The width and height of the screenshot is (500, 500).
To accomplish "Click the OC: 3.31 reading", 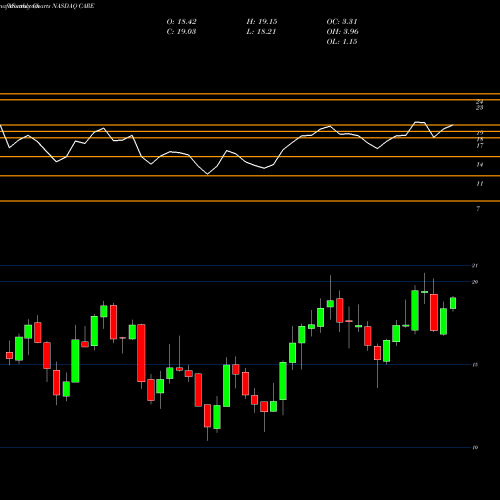I will 342,22.
